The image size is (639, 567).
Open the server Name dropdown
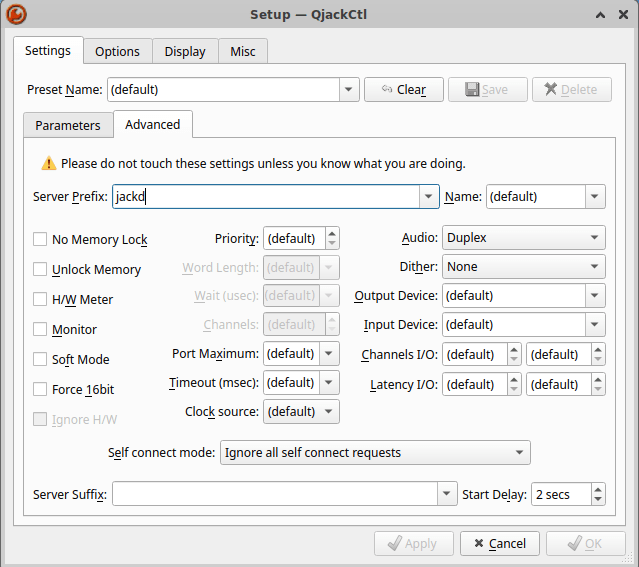(595, 196)
